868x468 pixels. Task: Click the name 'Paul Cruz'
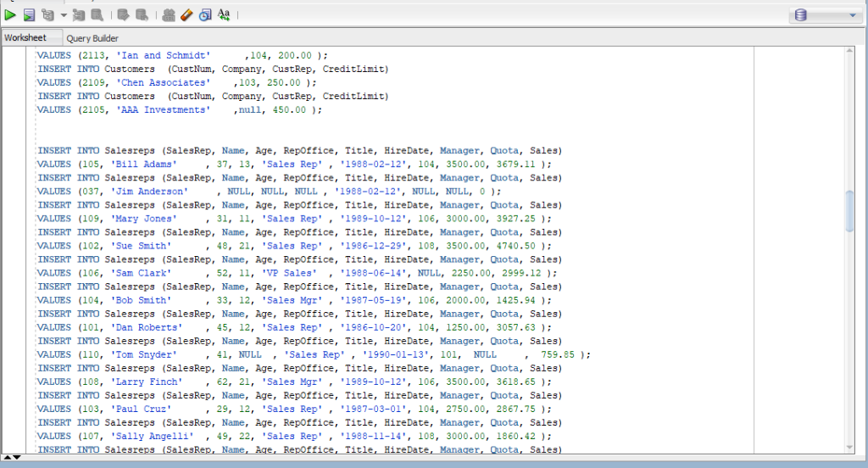pos(142,408)
